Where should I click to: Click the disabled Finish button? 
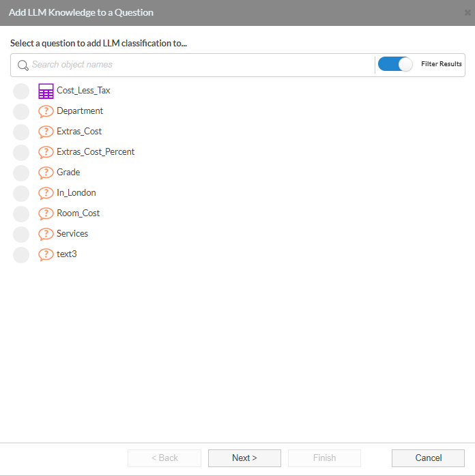[x=324, y=458]
